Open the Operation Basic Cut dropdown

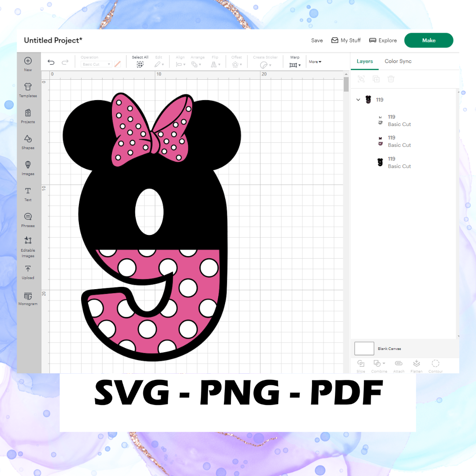point(96,64)
